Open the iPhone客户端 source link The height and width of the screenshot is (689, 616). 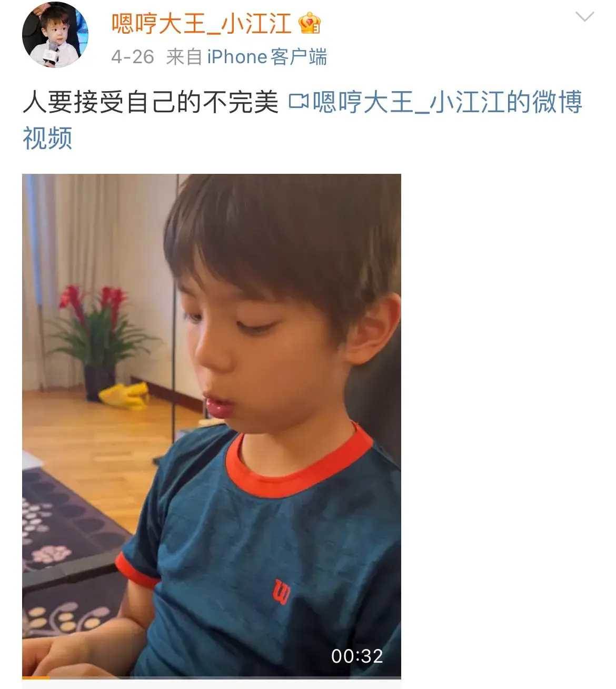[267, 57]
